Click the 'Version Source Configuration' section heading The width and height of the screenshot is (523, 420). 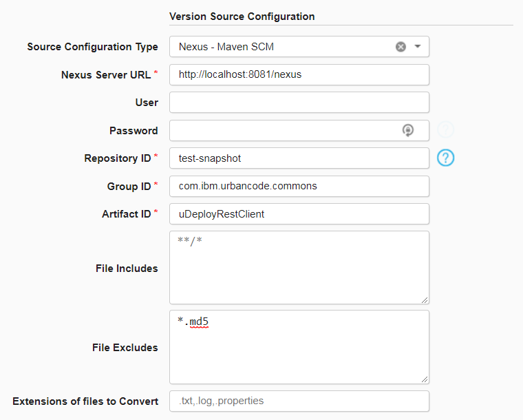pyautogui.click(x=242, y=16)
